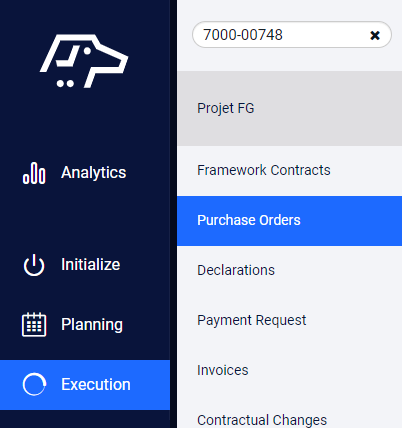
Task: Click the dog logo icon
Action: [84, 61]
